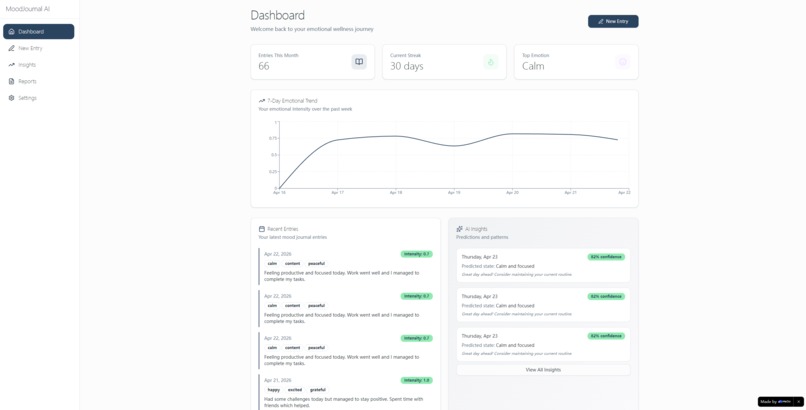Click the 0.75 value on the chart axis

[x=272, y=138]
